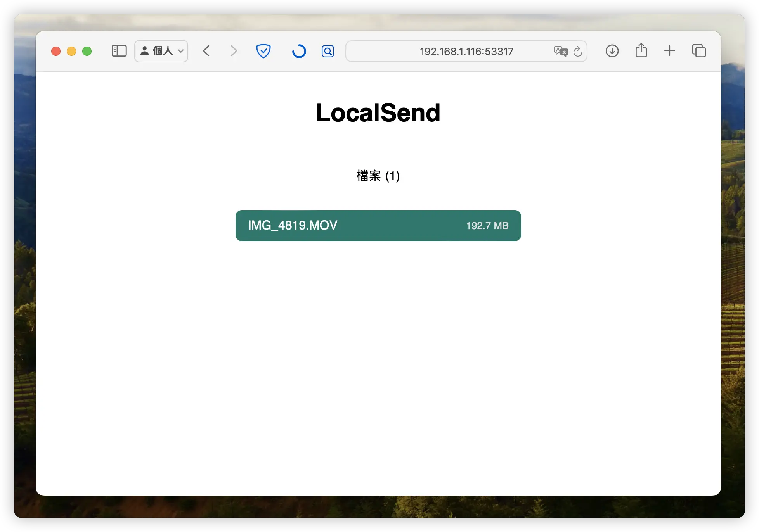
Task: Go forward to next page
Action: (233, 51)
